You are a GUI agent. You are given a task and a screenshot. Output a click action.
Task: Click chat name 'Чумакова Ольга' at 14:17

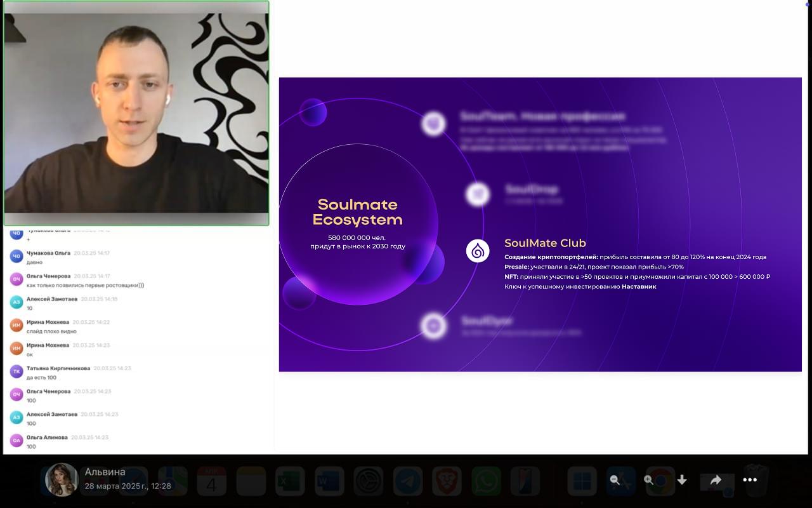click(x=48, y=253)
